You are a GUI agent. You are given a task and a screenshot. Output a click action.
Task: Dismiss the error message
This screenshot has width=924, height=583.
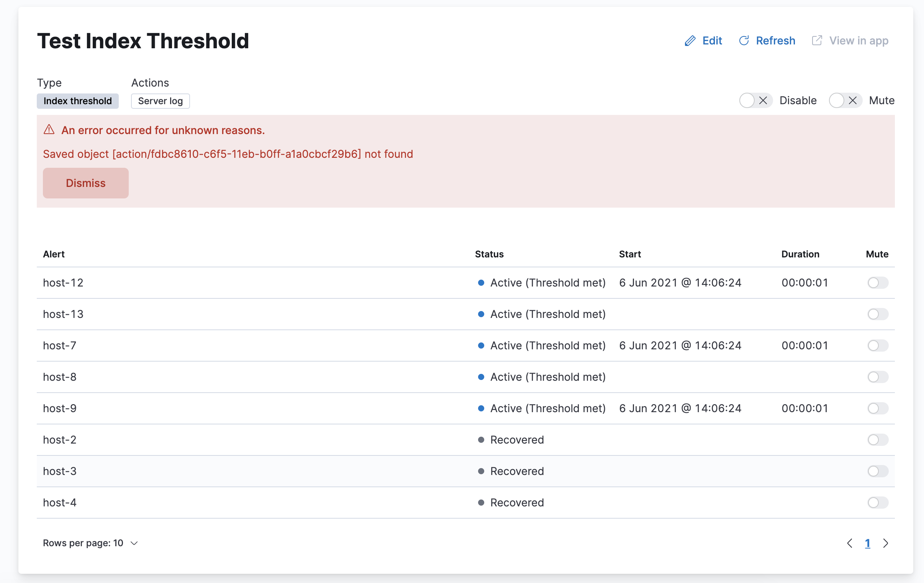pyautogui.click(x=85, y=183)
